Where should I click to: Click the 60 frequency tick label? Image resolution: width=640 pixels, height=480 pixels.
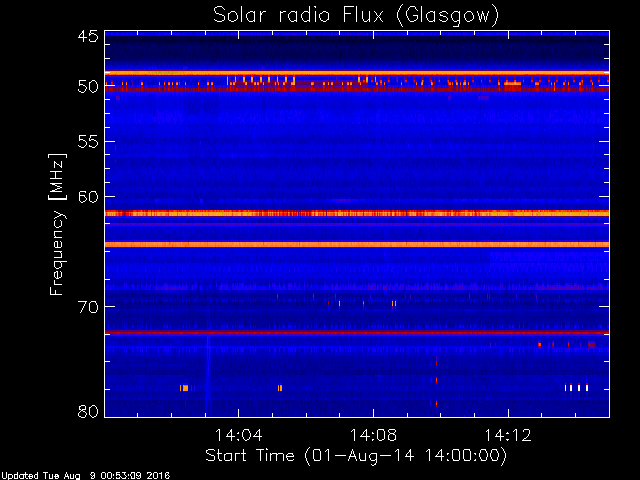(x=88, y=197)
